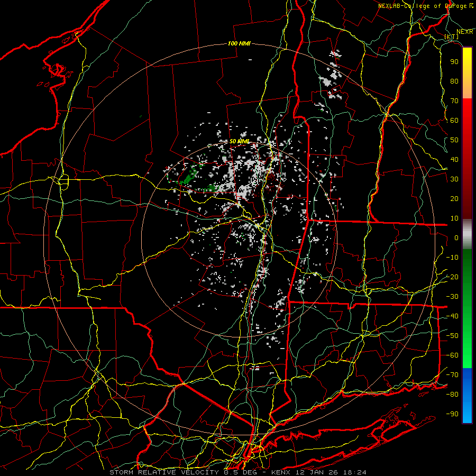This screenshot has height=476, width=476.
Task: Click the -70 scale label
Action: pyautogui.click(x=452, y=375)
